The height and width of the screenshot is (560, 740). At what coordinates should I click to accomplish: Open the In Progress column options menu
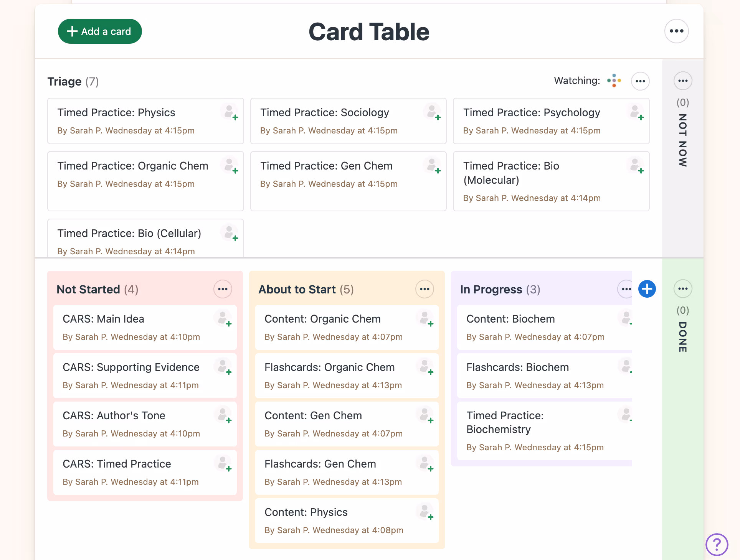coord(626,289)
